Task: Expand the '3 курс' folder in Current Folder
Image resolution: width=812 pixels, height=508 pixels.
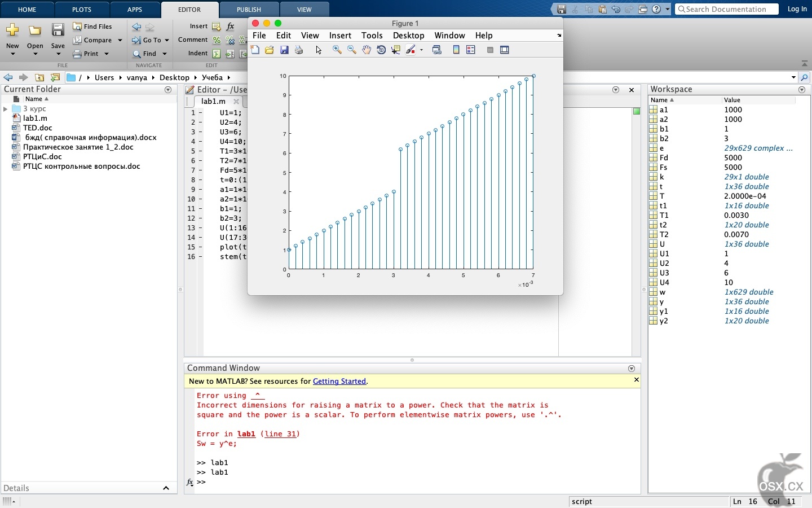Action: coord(6,109)
